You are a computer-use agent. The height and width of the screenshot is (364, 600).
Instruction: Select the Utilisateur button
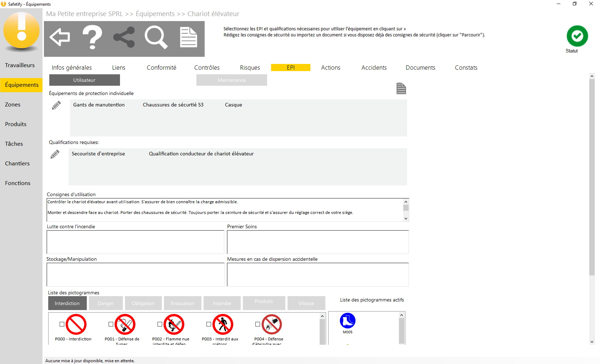click(x=85, y=80)
